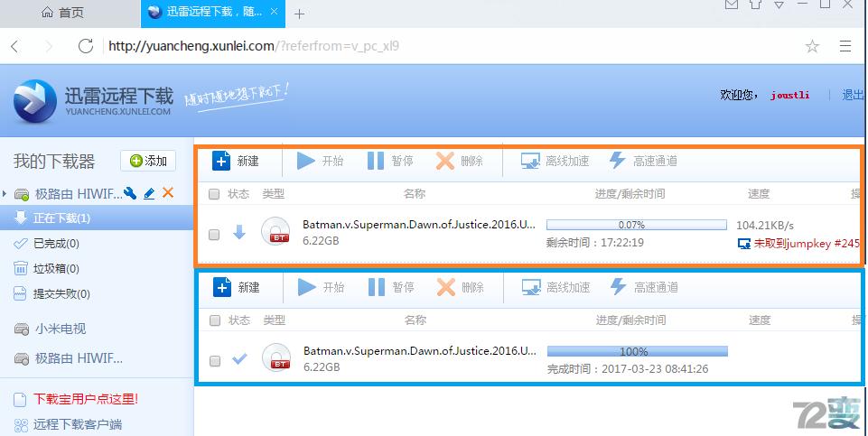Click the Batman file name with 0.07% progress
The image size is (868, 436).
[419, 225]
